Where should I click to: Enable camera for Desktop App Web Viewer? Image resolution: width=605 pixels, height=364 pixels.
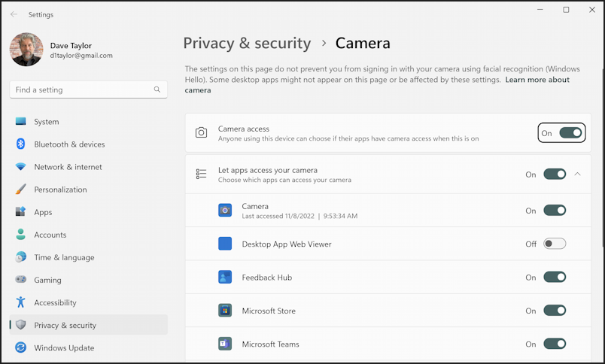point(555,244)
